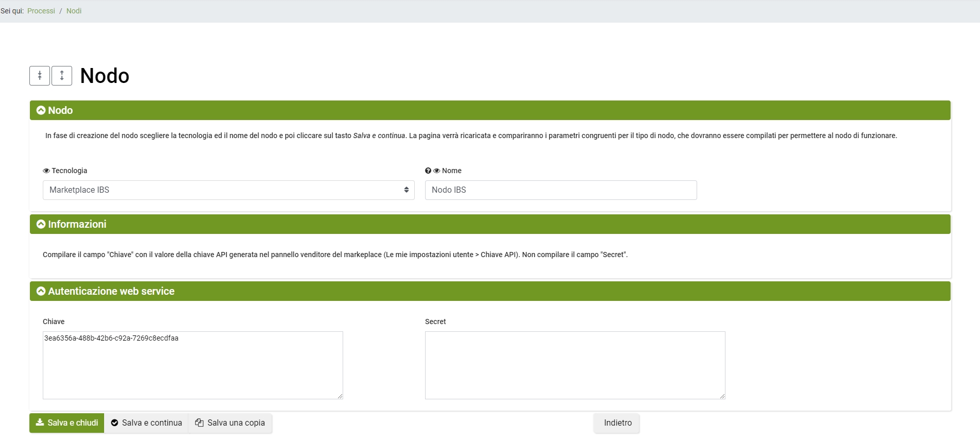
Task: Collapse the Nodo section header chevron
Action: 41,110
